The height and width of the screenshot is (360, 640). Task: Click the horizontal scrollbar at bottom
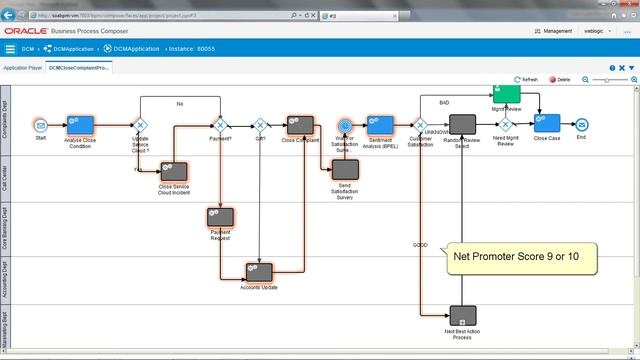point(308,351)
